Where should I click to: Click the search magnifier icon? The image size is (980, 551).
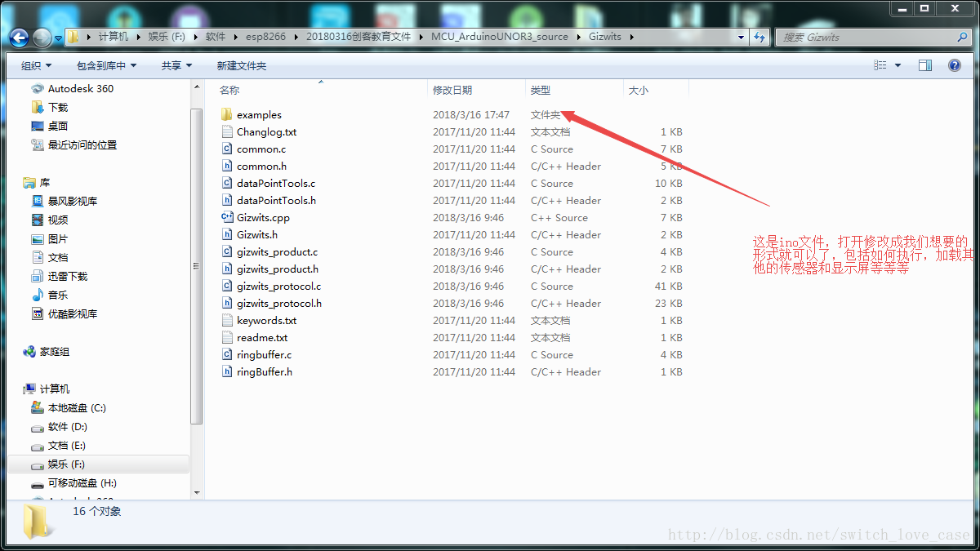(962, 37)
